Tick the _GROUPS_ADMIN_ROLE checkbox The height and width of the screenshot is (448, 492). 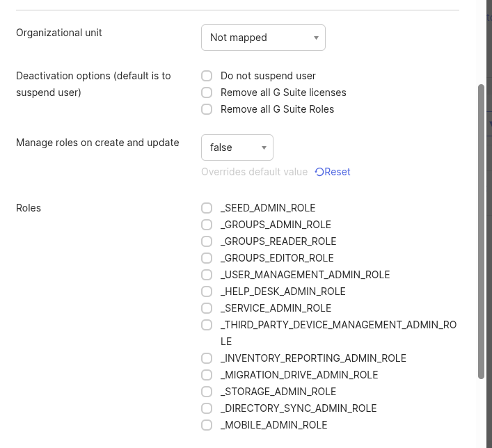207,225
